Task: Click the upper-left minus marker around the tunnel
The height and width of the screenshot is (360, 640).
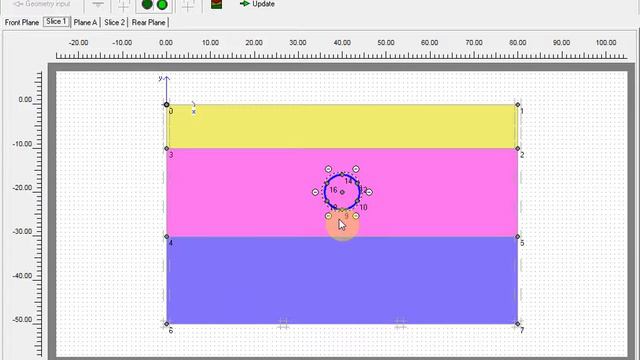Action: pos(329,169)
